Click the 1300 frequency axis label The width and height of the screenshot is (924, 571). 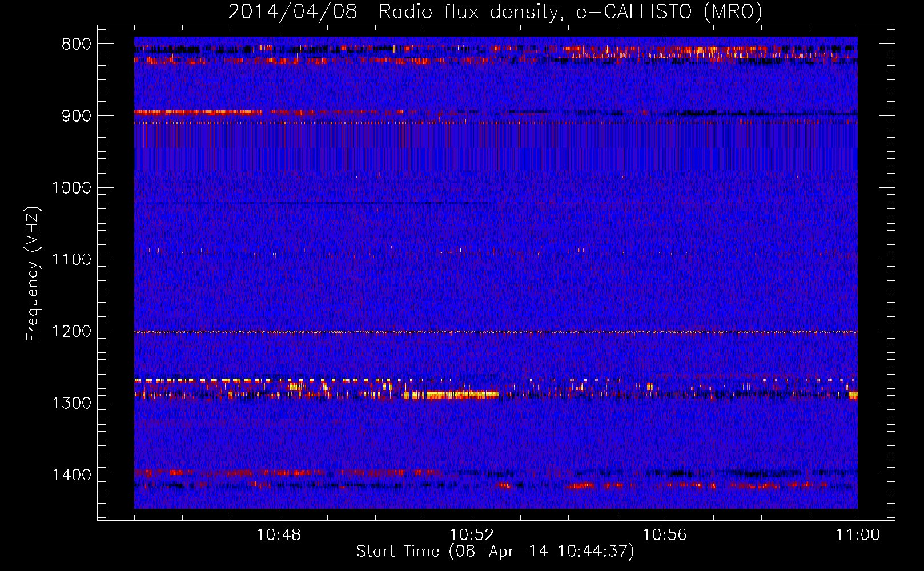(x=71, y=403)
